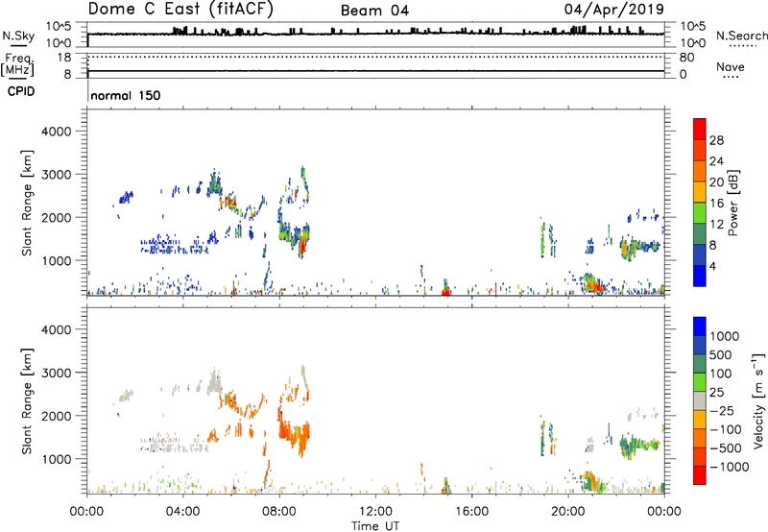Click "Slant Range [km]" label of velocity panel

[27, 400]
